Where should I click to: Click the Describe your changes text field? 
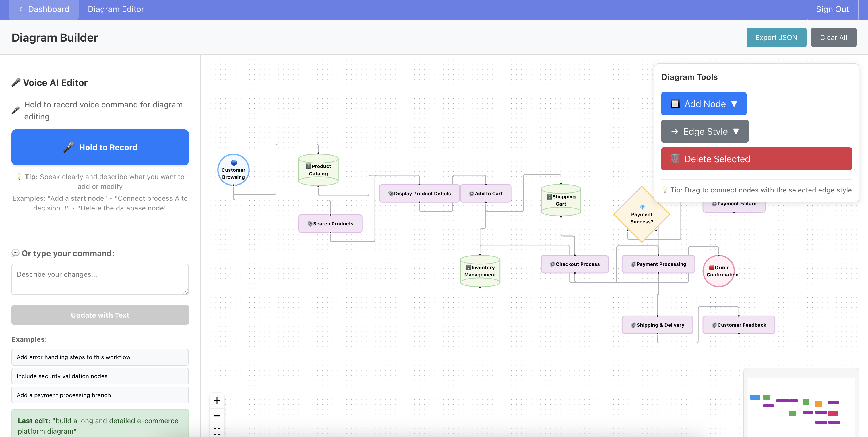100,279
